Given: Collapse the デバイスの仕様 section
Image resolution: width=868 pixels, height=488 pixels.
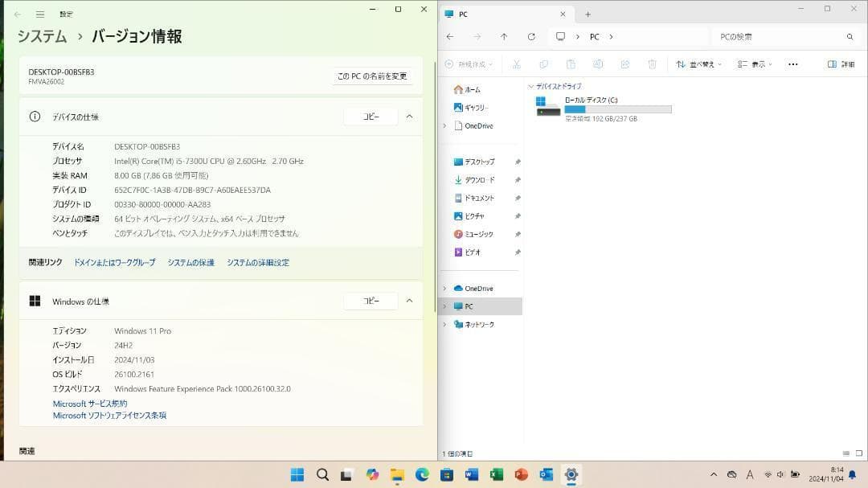Looking at the screenshot, I should pyautogui.click(x=409, y=116).
